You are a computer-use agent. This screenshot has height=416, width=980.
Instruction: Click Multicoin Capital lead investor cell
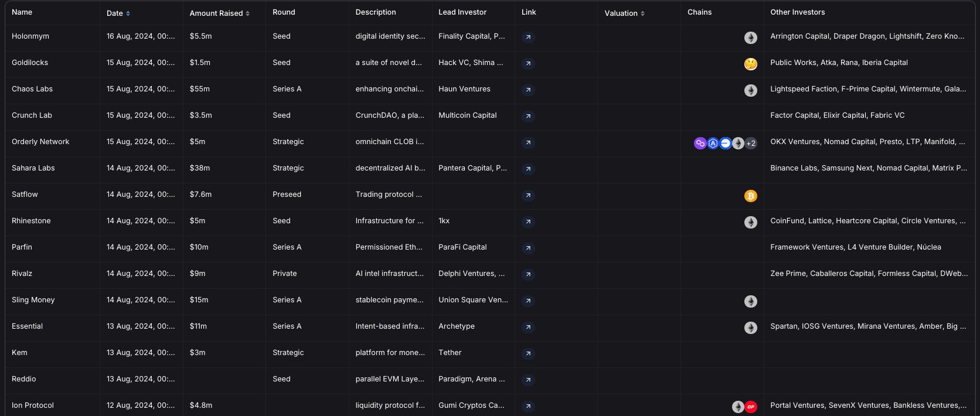(468, 115)
